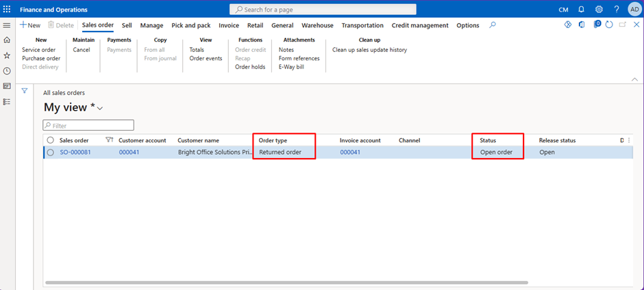Click Clean up sales update history
644x290 pixels.
(x=370, y=50)
